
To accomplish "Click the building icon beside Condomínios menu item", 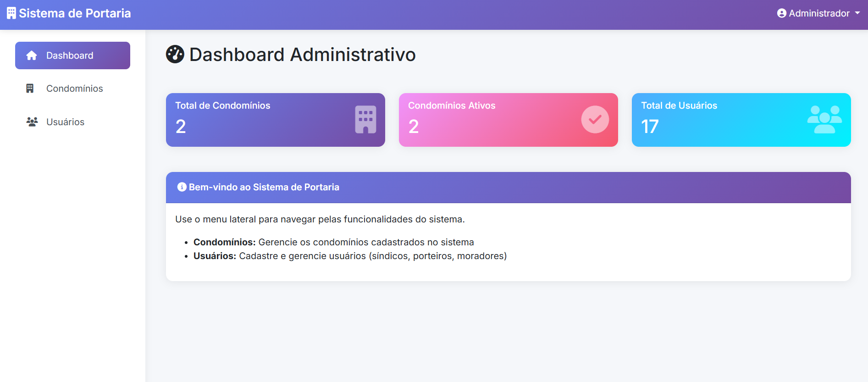I will (30, 88).
